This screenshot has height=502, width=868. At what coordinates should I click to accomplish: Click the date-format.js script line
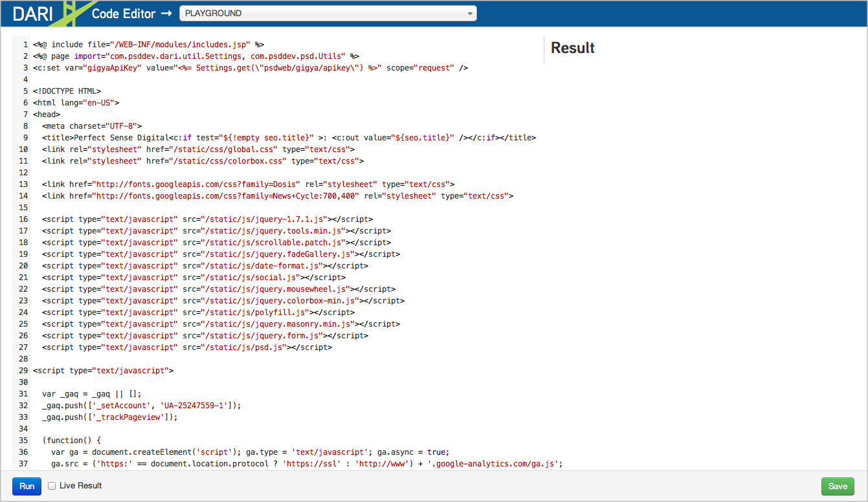(205, 266)
